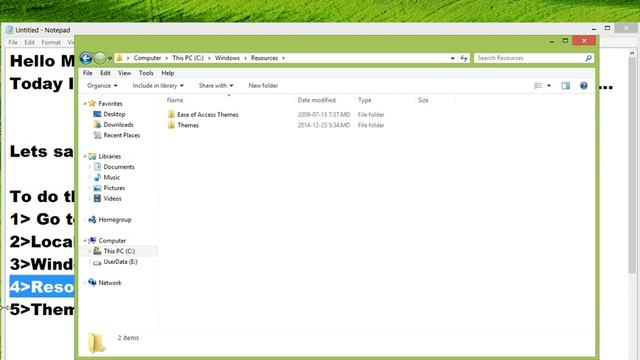The width and height of the screenshot is (640, 360).
Task: Select Computer in the address breadcrumb
Action: coord(147,58)
